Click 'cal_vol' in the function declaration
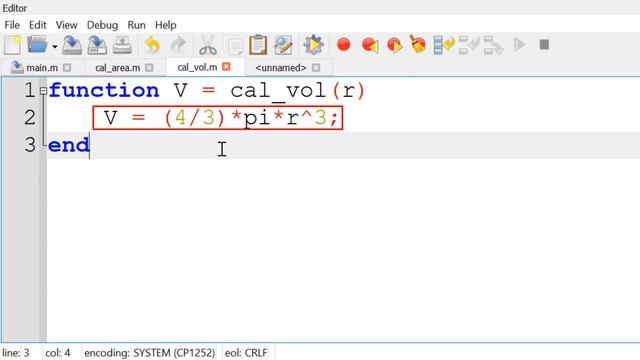The width and height of the screenshot is (640, 360). click(x=278, y=91)
